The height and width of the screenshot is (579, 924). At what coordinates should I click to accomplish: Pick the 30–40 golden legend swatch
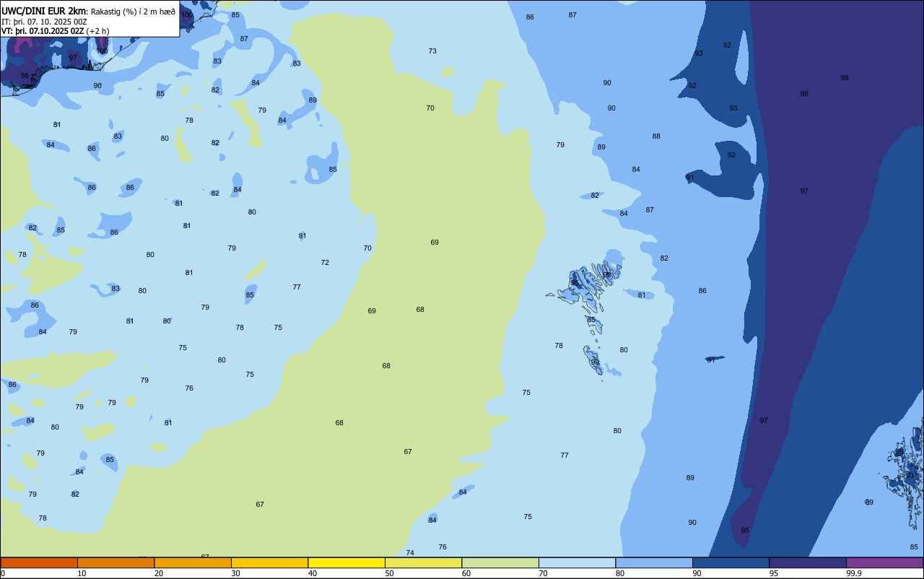[x=269, y=563]
